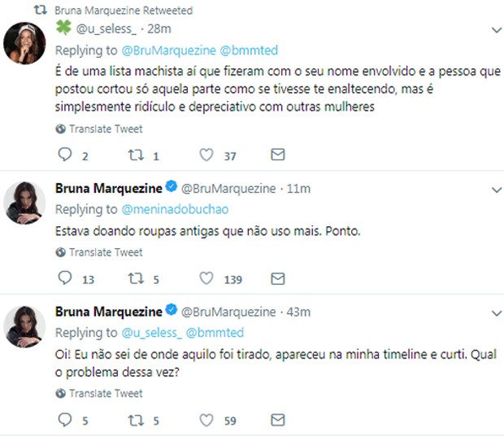The image size is (504, 437).
Task: Open the 43m tweet timestamp
Action: pos(300,312)
